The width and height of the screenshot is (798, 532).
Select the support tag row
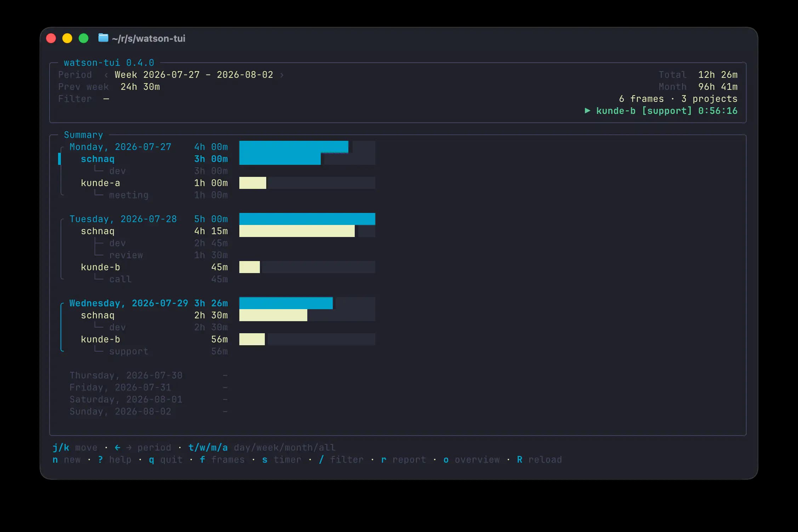click(161, 351)
